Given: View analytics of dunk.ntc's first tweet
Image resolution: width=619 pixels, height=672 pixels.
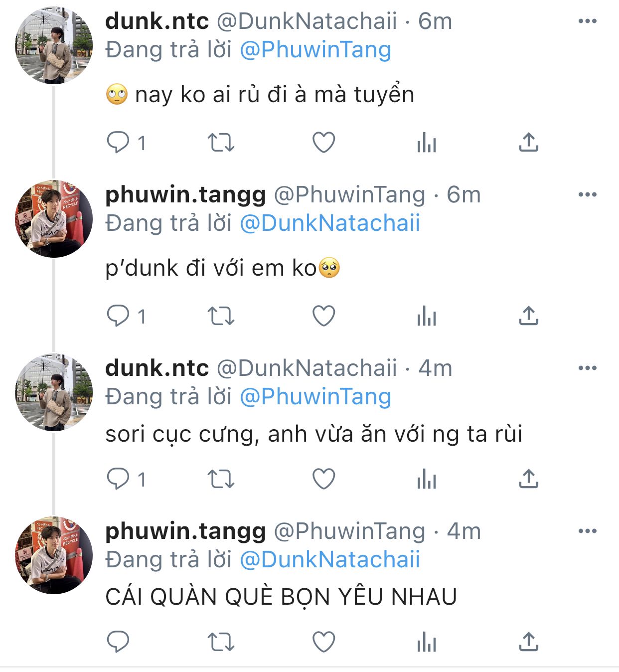Looking at the screenshot, I should pyautogui.click(x=427, y=143).
